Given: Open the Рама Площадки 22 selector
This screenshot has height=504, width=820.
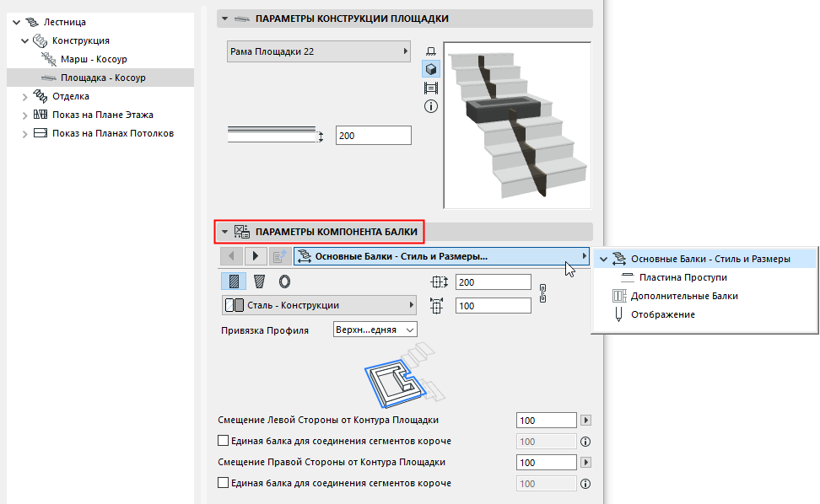Looking at the screenshot, I should (x=319, y=51).
